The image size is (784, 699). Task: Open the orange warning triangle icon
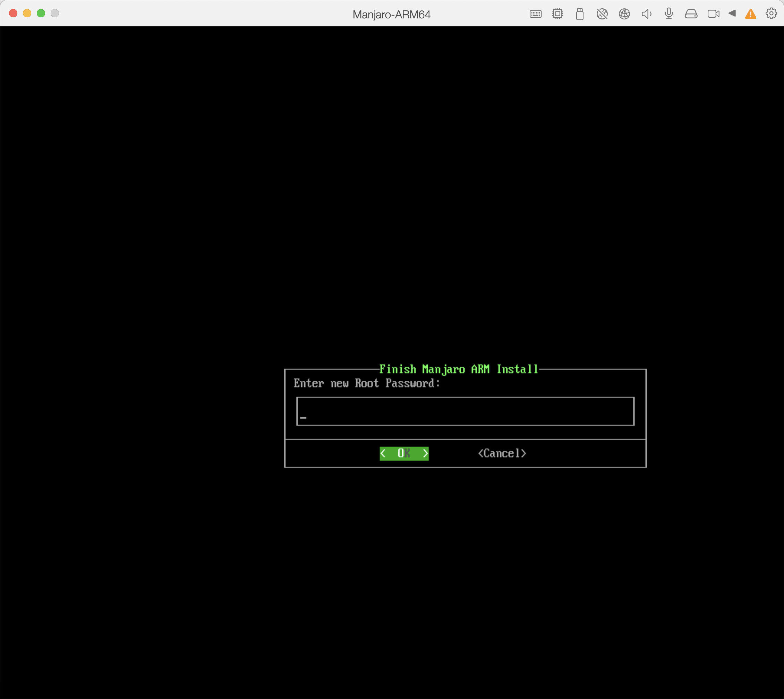tap(751, 14)
